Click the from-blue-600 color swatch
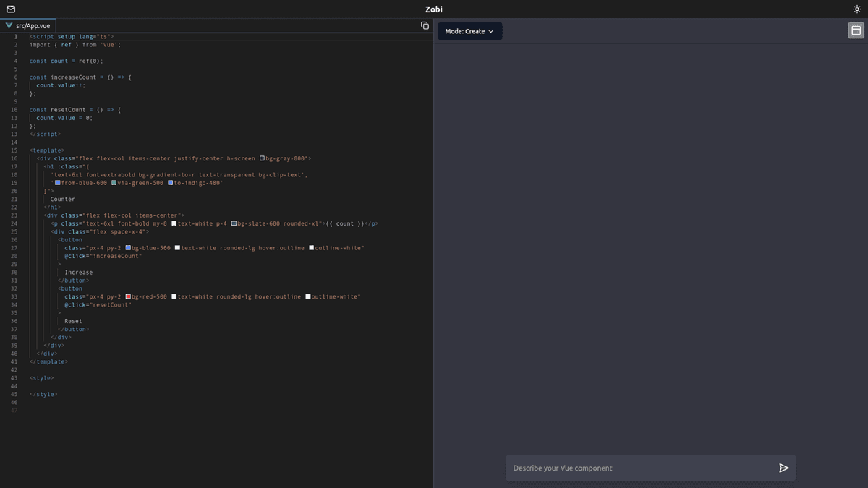 point(58,183)
